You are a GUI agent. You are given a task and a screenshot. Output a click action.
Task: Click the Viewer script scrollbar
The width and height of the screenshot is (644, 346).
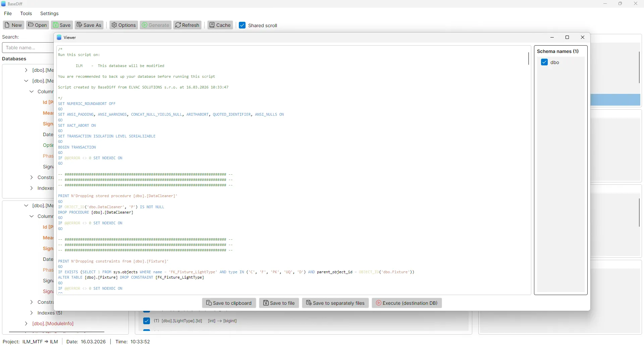[x=529, y=59]
